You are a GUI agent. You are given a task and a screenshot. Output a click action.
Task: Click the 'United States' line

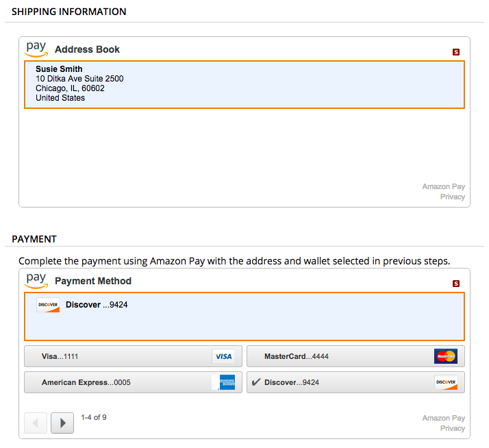point(60,98)
